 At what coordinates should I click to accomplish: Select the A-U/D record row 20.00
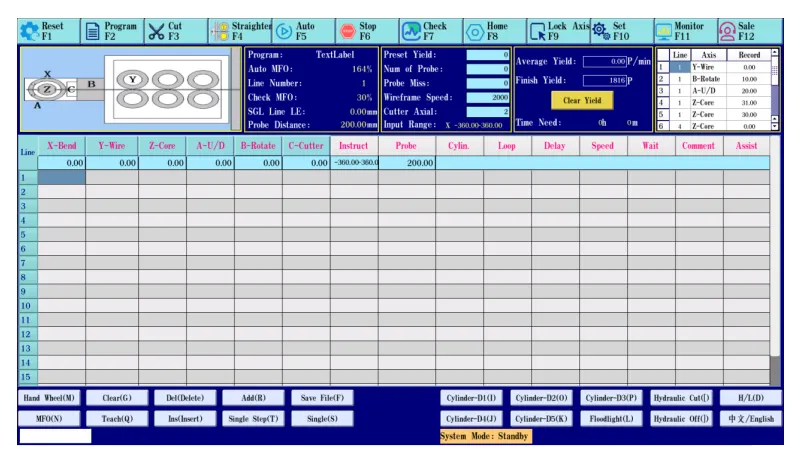714,91
